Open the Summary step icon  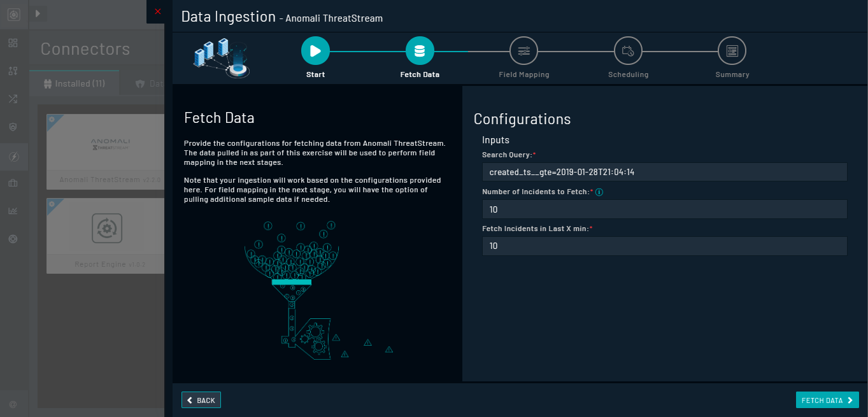732,51
